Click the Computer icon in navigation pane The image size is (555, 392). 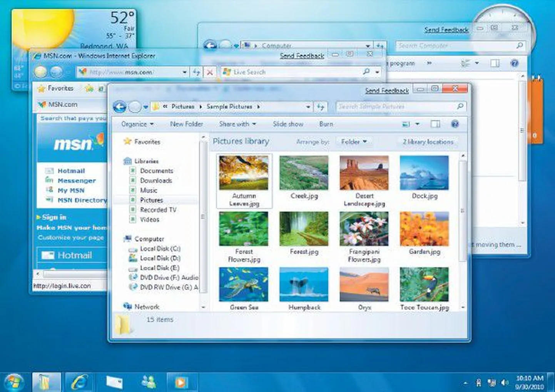(x=127, y=239)
